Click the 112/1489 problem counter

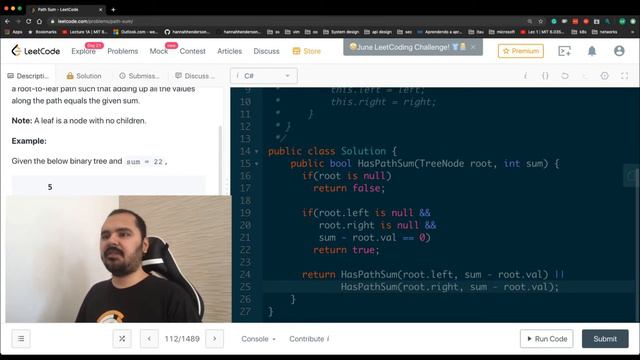point(182,339)
